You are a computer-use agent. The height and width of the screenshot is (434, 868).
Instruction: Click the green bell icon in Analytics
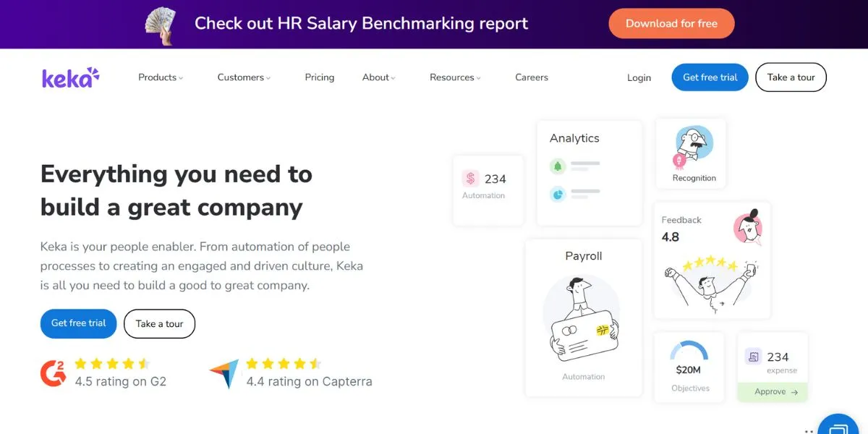[557, 166]
